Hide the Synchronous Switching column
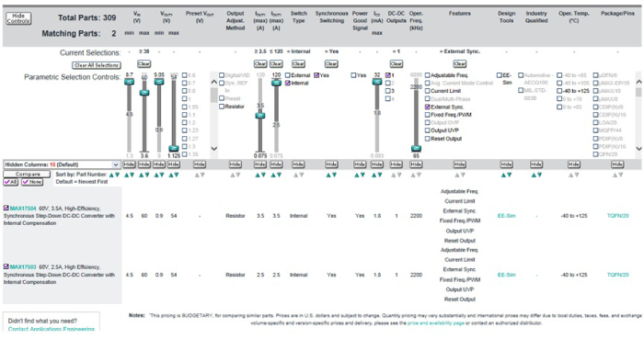The height and width of the screenshot is (339, 644). click(331, 164)
